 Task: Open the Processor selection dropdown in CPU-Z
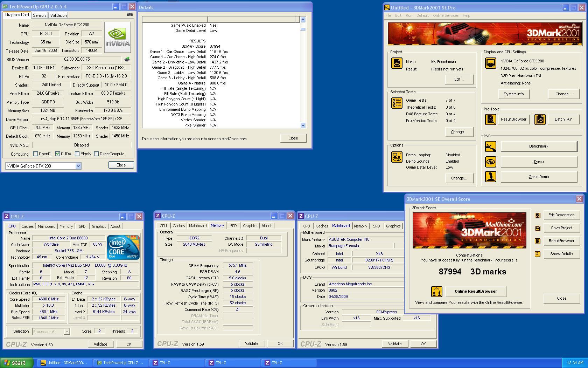(x=66, y=331)
